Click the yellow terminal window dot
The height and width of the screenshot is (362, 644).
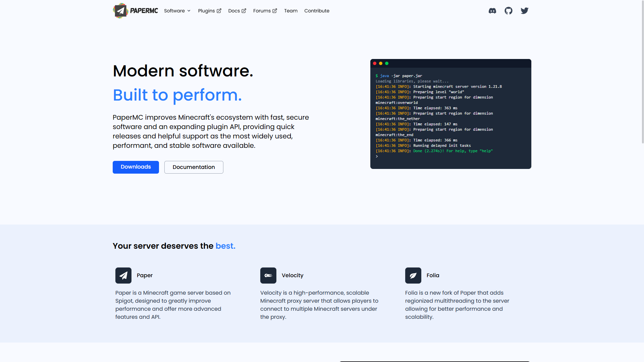(x=381, y=63)
